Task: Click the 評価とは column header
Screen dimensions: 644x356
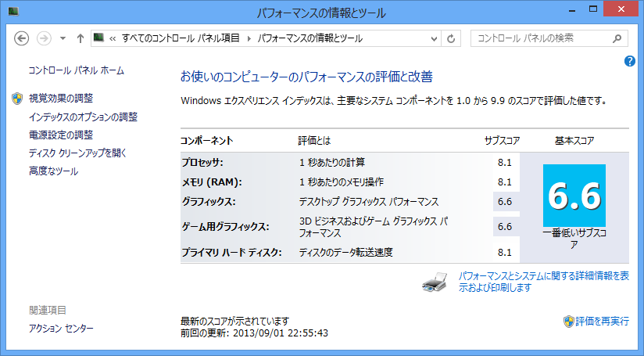Action: (314, 141)
